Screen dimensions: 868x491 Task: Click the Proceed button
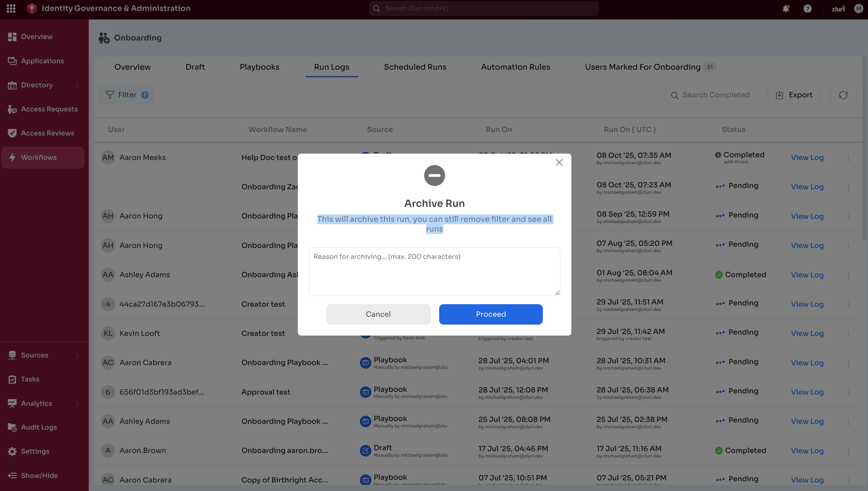coord(491,314)
